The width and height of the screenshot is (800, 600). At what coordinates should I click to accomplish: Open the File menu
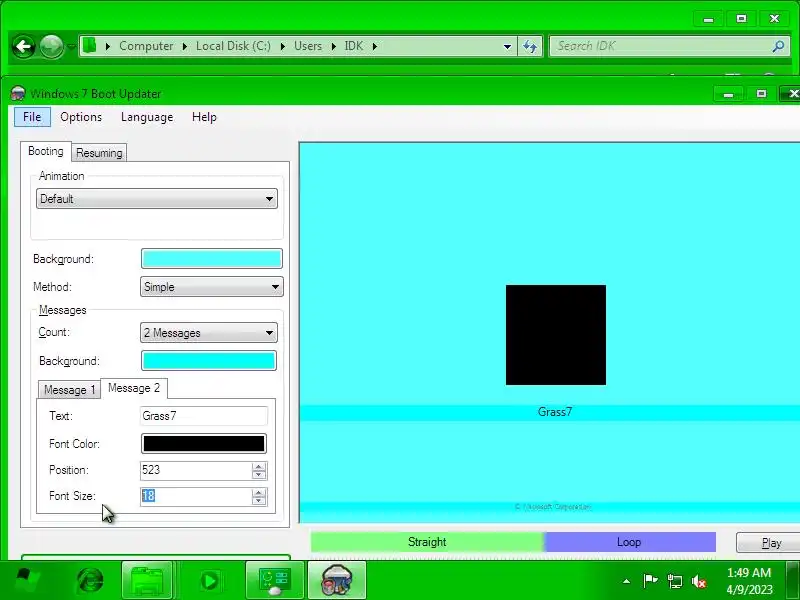(32, 117)
